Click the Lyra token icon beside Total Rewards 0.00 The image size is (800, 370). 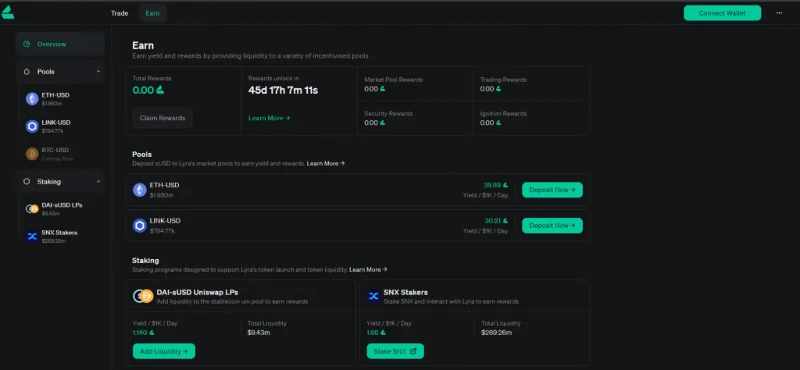pyautogui.click(x=160, y=90)
